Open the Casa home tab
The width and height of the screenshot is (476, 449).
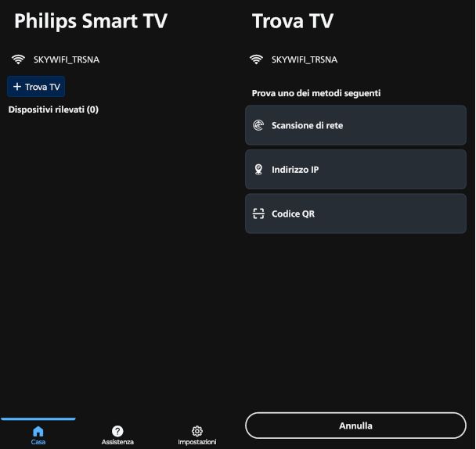[38, 436]
